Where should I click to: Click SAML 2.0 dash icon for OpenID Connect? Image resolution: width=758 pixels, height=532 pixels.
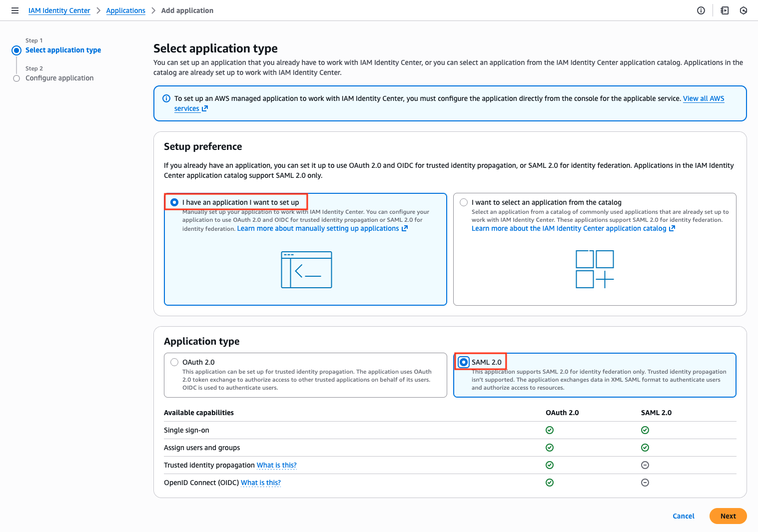coord(645,483)
